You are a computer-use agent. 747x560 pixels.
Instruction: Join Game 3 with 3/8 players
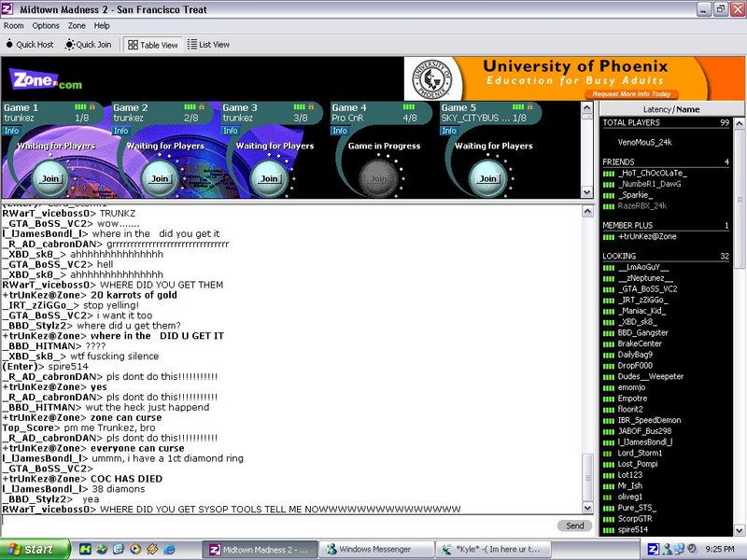269,178
